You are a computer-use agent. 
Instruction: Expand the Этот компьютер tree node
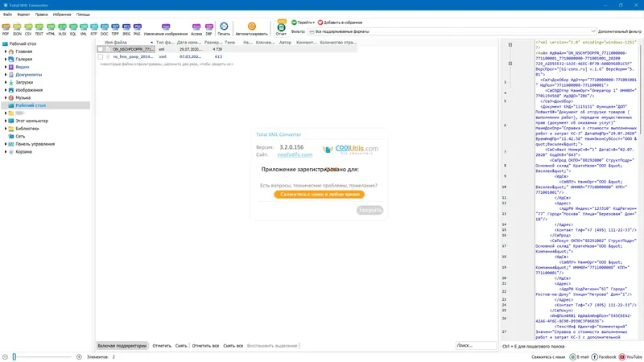point(6,121)
